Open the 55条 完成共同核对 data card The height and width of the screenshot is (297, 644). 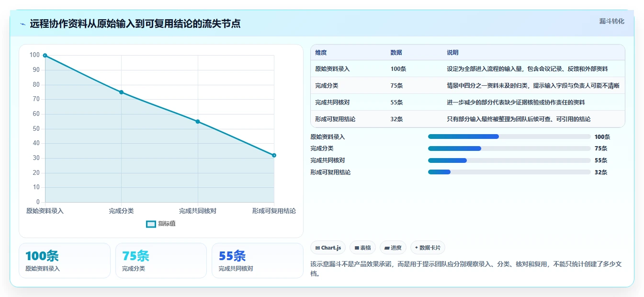[x=258, y=261]
